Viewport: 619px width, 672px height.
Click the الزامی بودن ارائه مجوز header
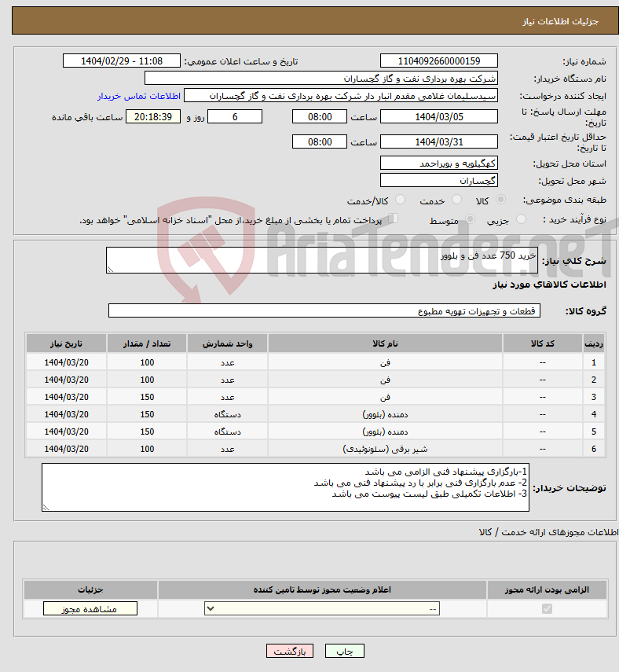[x=547, y=589]
